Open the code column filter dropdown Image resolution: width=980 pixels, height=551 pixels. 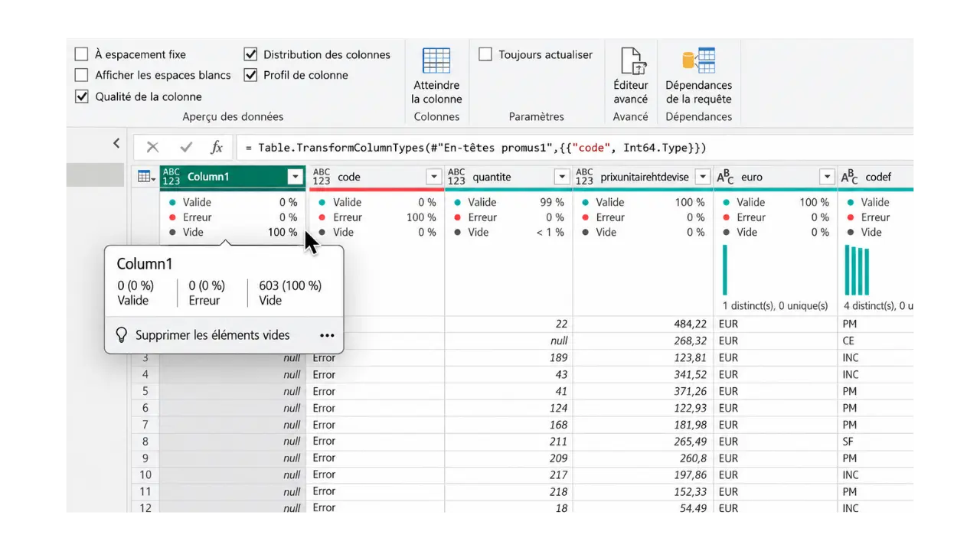[x=434, y=177]
